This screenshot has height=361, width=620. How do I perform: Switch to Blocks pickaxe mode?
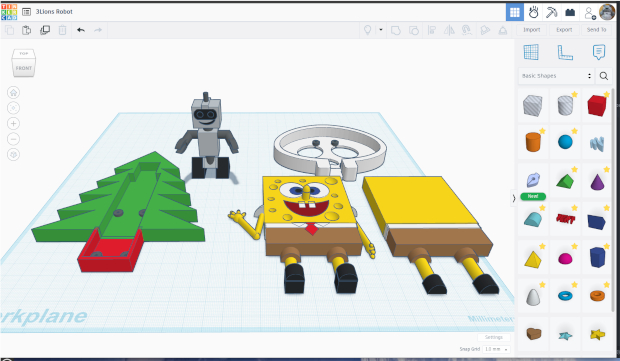point(551,12)
